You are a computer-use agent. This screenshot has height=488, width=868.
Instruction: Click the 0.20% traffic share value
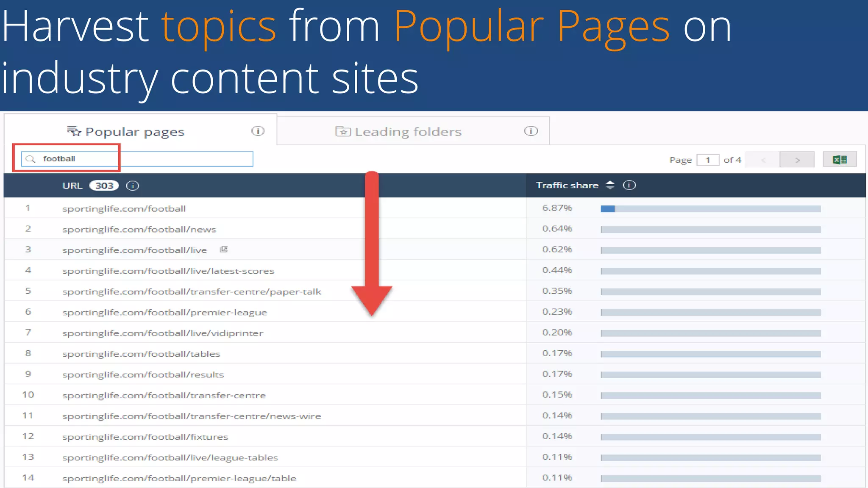pyautogui.click(x=557, y=332)
